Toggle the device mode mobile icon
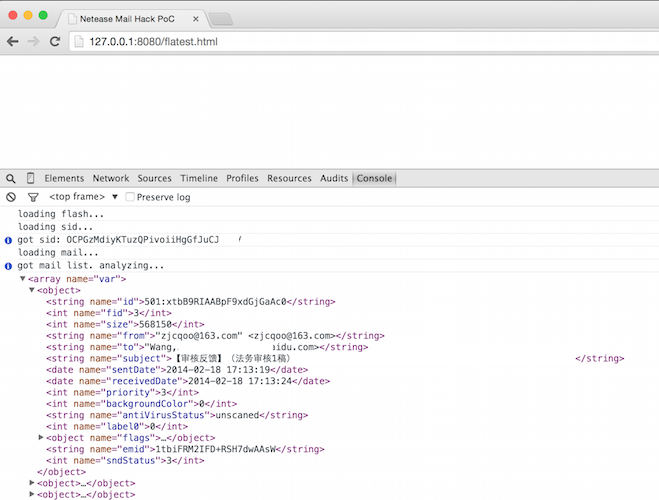Screen dimensions: 659x500 [x=30, y=178]
